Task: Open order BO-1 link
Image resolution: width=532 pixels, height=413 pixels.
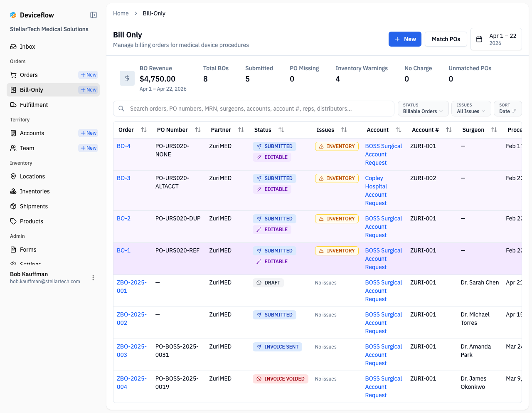Action: (x=123, y=250)
